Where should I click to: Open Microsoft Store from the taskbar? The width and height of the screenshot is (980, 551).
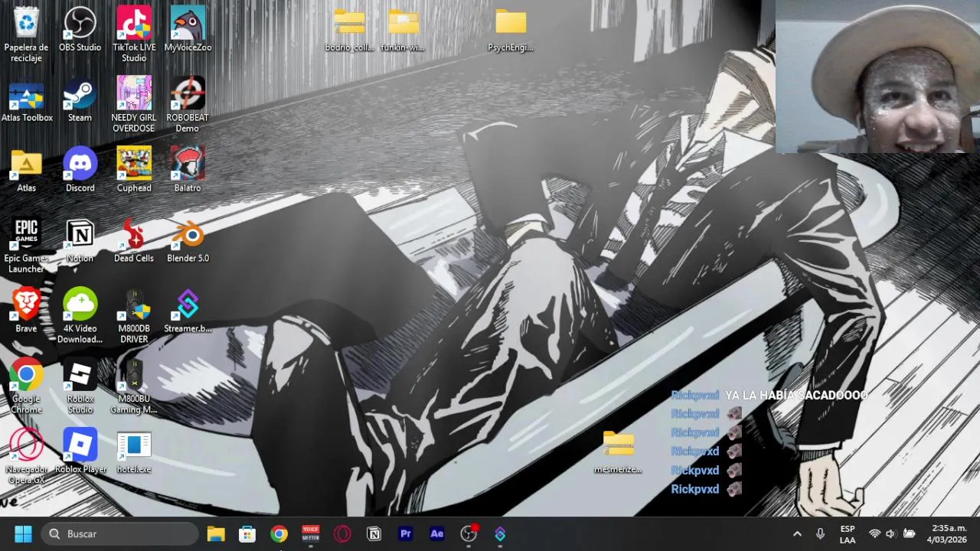tap(247, 533)
